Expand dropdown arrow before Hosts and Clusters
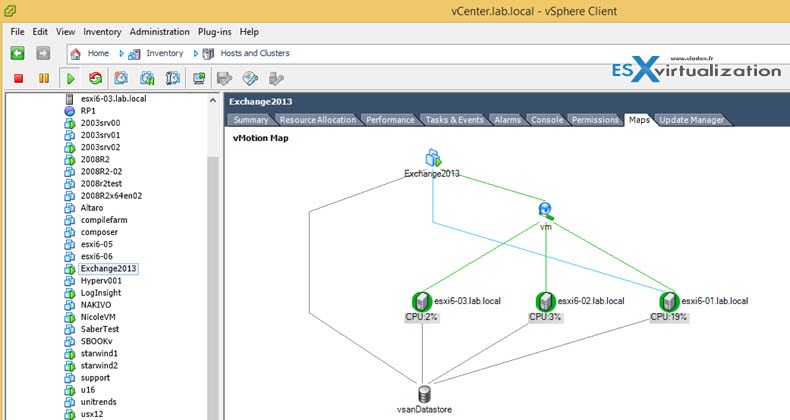 coord(195,53)
